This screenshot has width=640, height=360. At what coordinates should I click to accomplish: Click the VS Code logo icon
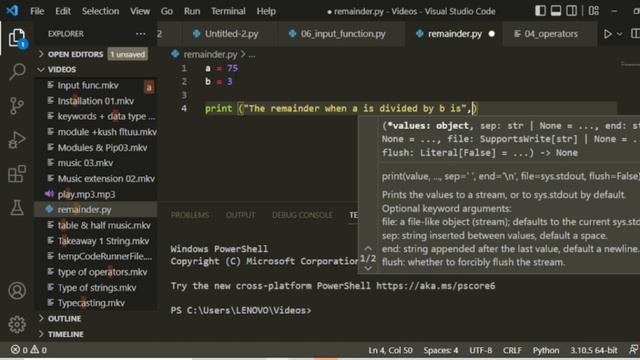point(12,11)
